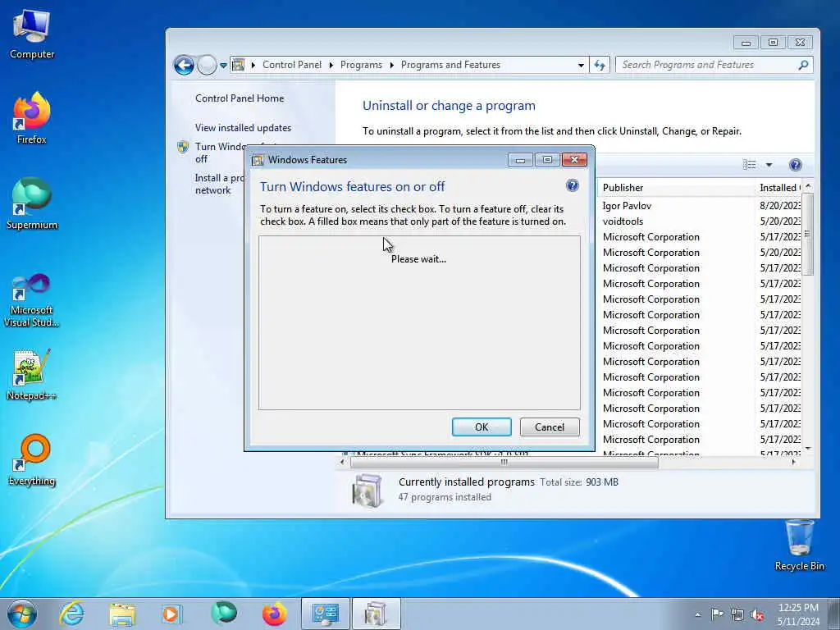
Task: Select Programs in the breadcrumb
Action: (361, 65)
